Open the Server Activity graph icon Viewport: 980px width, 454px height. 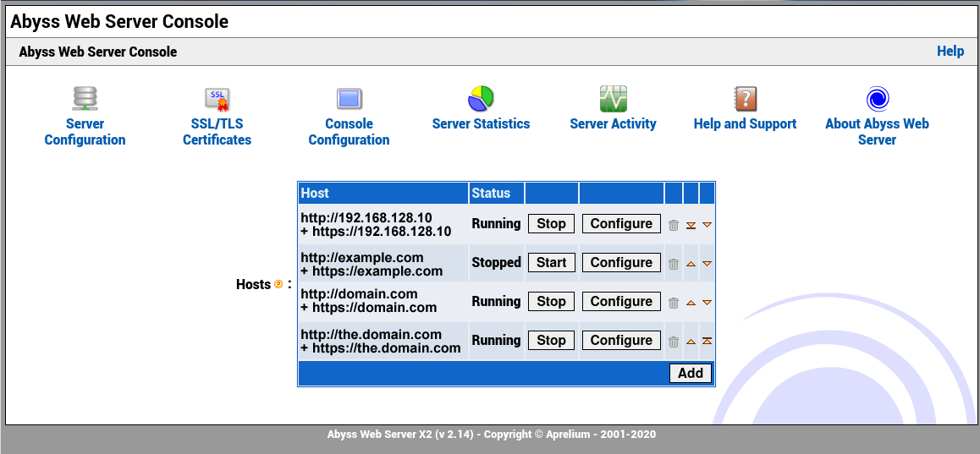coord(613,99)
